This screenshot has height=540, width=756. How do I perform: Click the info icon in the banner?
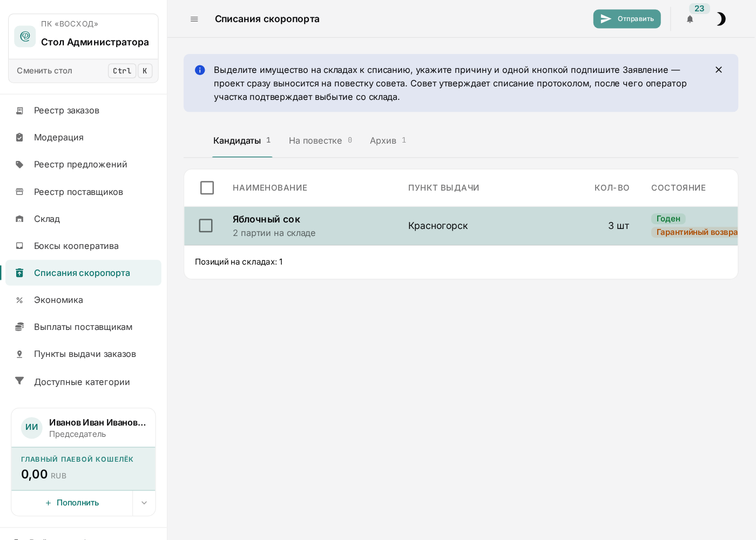200,70
